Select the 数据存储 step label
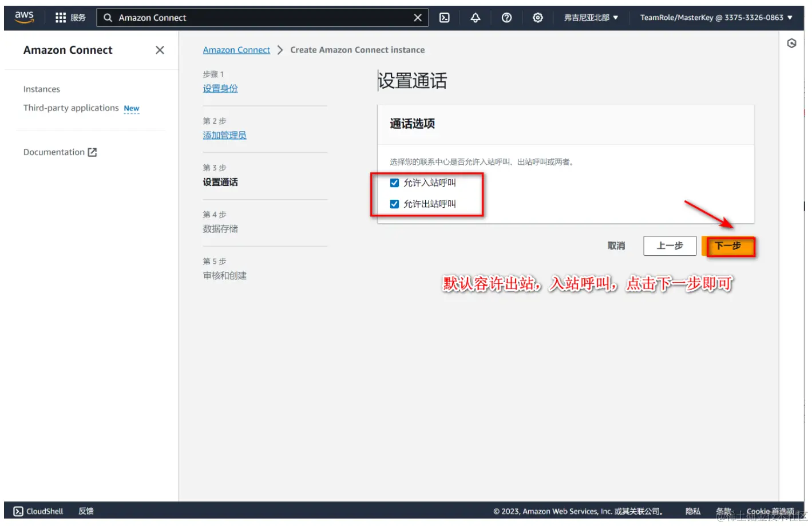The height and width of the screenshot is (526, 812). pyautogui.click(x=220, y=229)
